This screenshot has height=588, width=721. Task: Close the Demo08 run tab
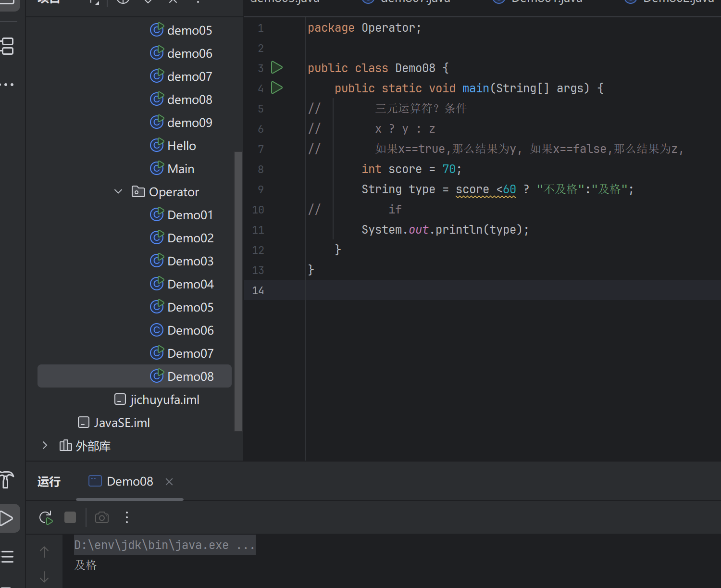169,481
